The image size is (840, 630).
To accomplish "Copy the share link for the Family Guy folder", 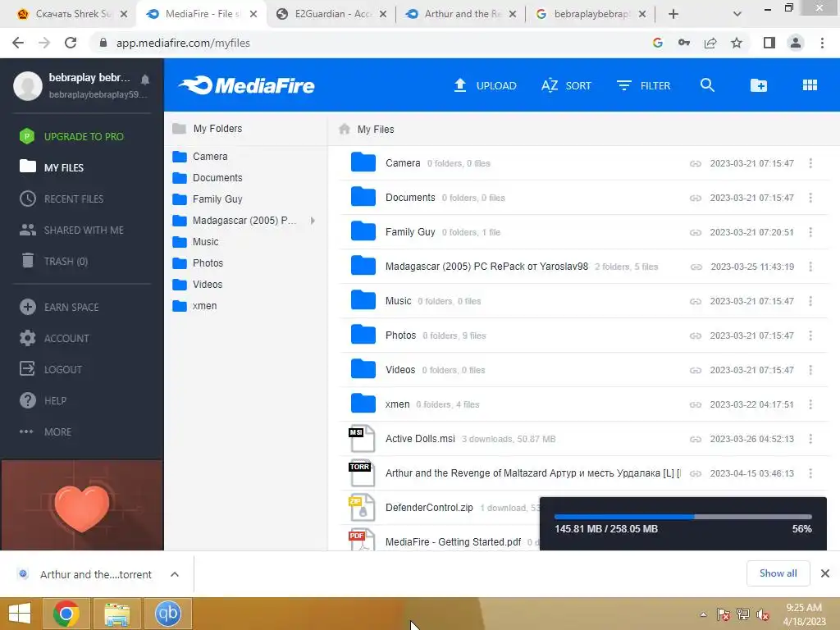I will click(696, 232).
